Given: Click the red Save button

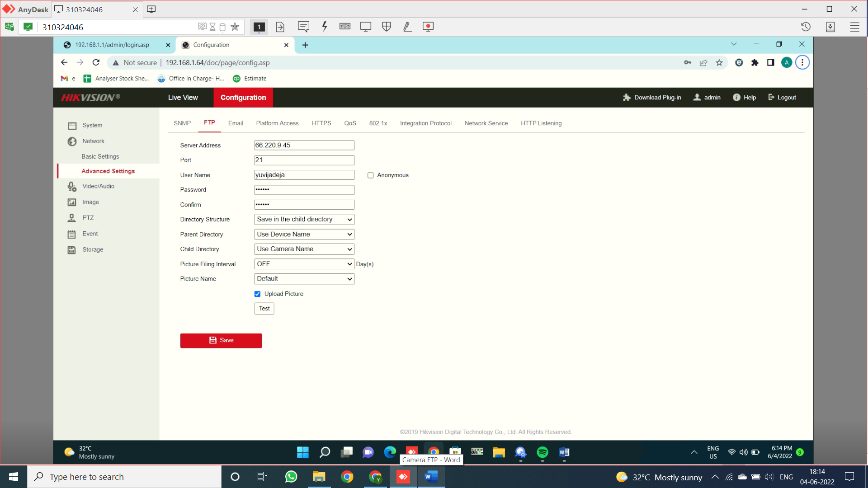Looking at the screenshot, I should coord(221,341).
